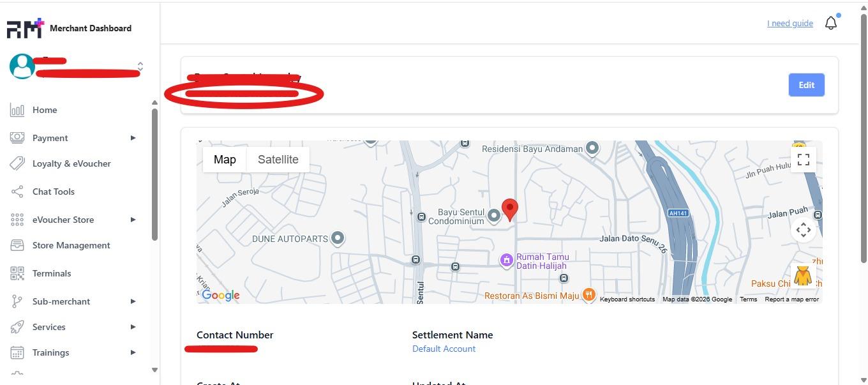This screenshot has width=868, height=385.
Task: Click the DUNE AUTOPARTS map marker
Action: tap(338, 239)
